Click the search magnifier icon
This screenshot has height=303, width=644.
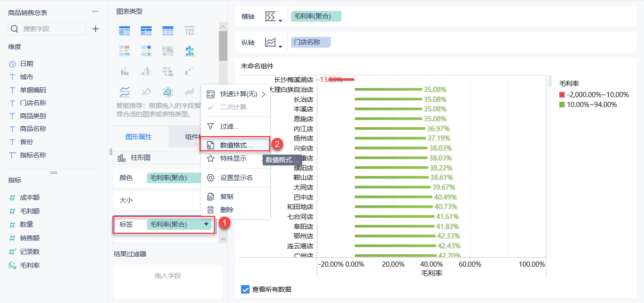click(x=15, y=29)
